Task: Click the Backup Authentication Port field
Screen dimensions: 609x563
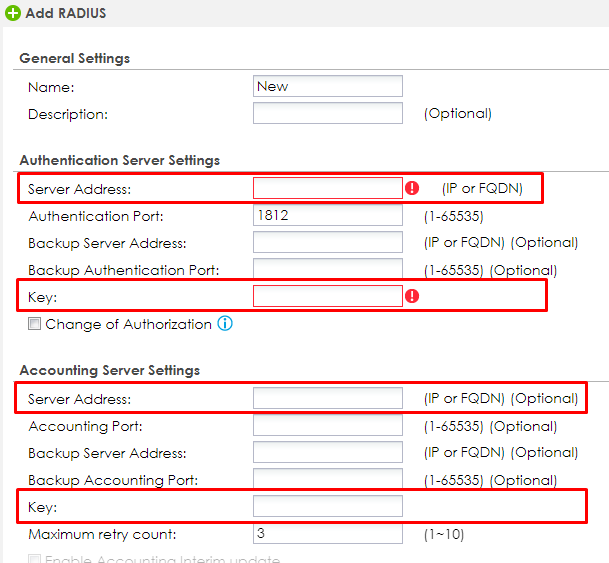Action: click(328, 269)
